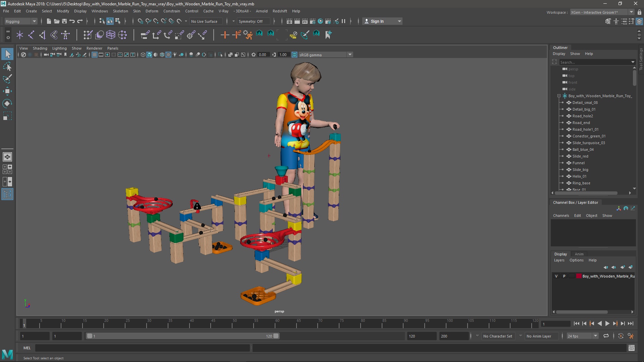Switch to the Anim layer tab
The width and height of the screenshot is (644, 362).
tap(579, 254)
